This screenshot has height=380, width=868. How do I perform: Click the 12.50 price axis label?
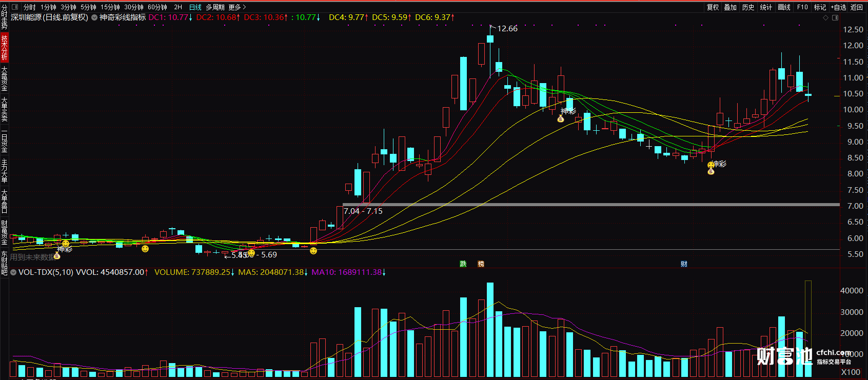[853, 30]
